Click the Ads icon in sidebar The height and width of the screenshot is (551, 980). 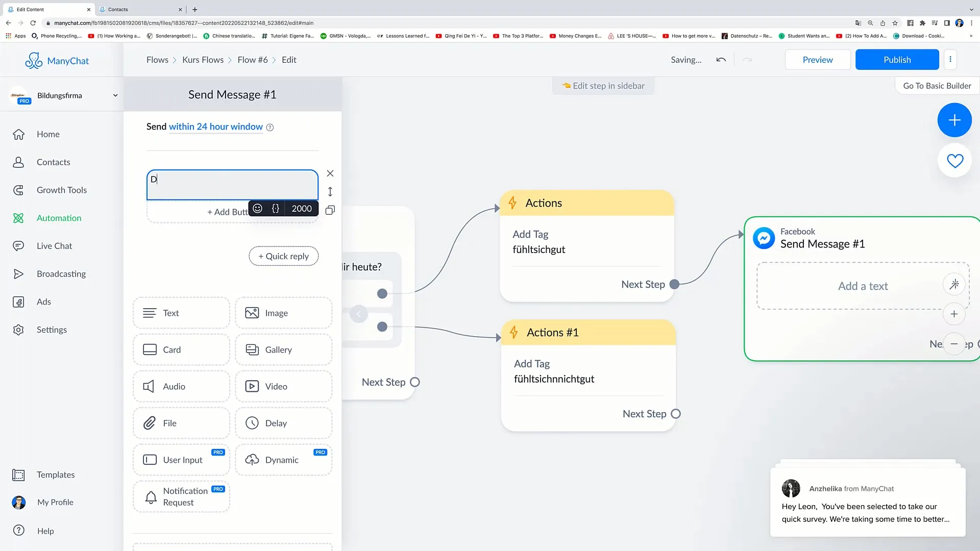click(x=18, y=302)
